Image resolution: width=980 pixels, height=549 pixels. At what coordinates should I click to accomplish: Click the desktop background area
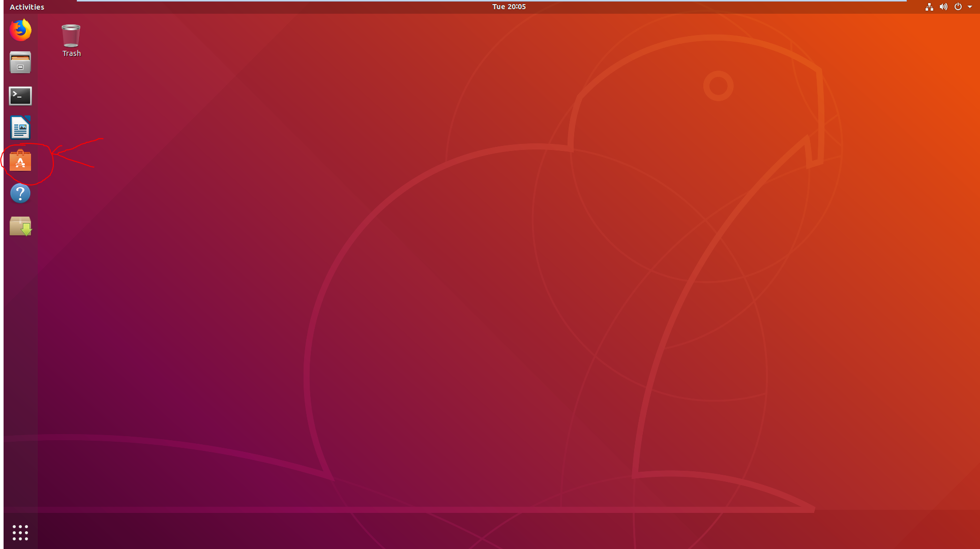pos(490,303)
